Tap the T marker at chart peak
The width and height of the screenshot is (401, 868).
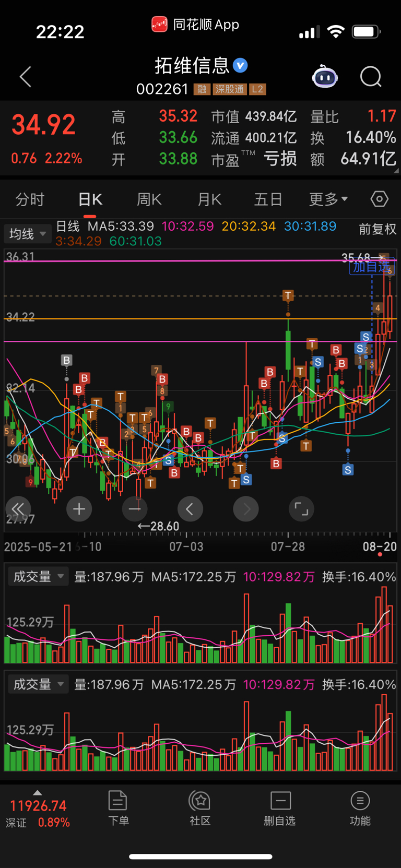coord(288,295)
